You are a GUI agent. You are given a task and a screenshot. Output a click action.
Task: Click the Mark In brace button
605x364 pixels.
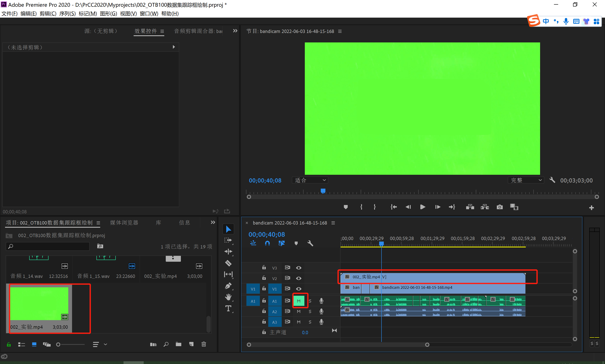tap(361, 207)
